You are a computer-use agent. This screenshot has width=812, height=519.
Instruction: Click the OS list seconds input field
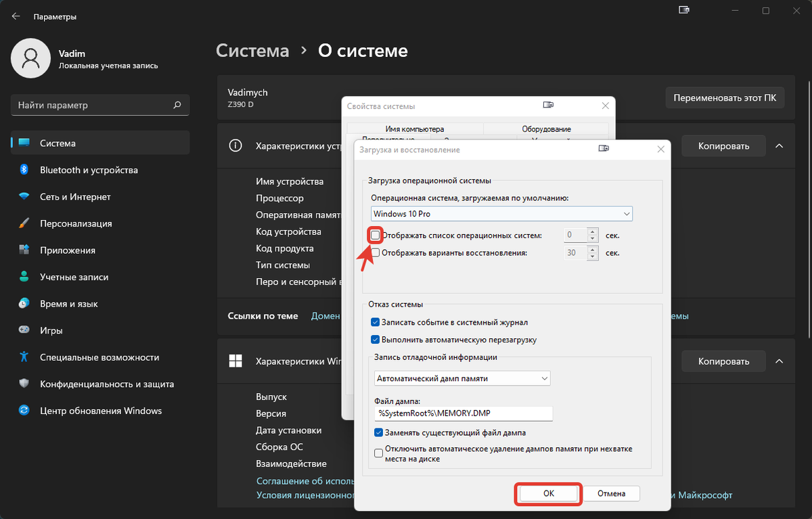pos(575,235)
